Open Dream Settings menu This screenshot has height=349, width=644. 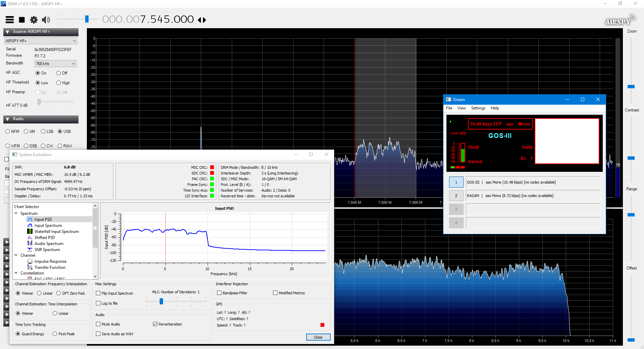tap(478, 108)
